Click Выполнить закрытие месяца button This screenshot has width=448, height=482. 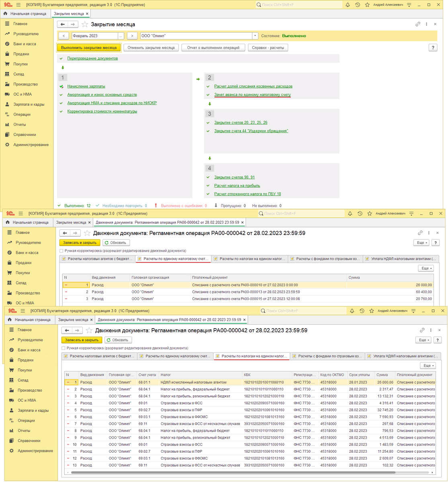tap(89, 47)
